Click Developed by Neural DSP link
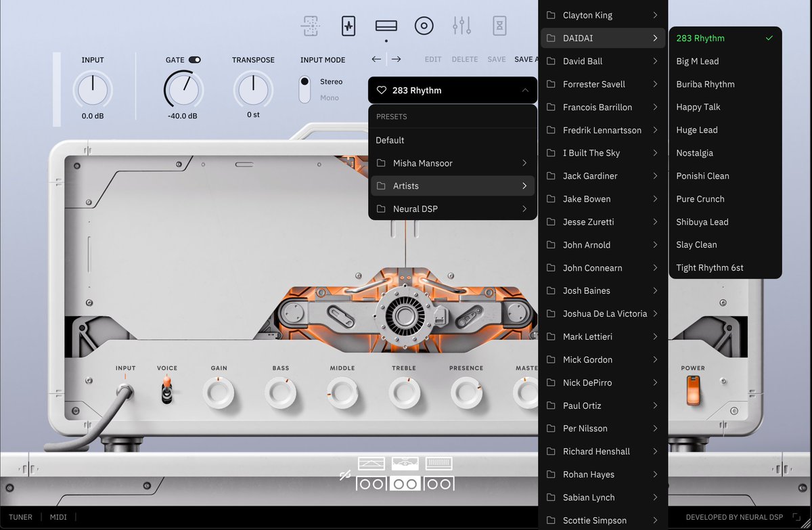Image resolution: width=812 pixels, height=530 pixels. [734, 517]
